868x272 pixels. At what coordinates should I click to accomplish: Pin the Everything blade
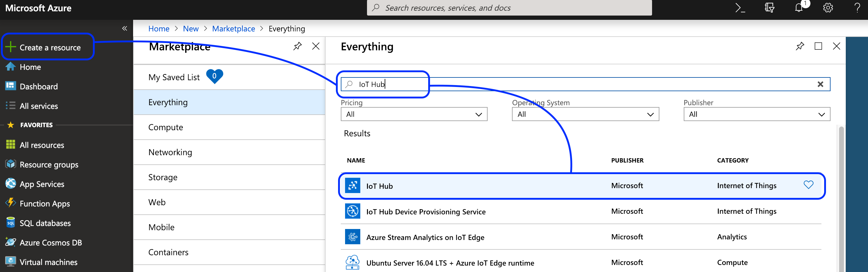click(800, 46)
